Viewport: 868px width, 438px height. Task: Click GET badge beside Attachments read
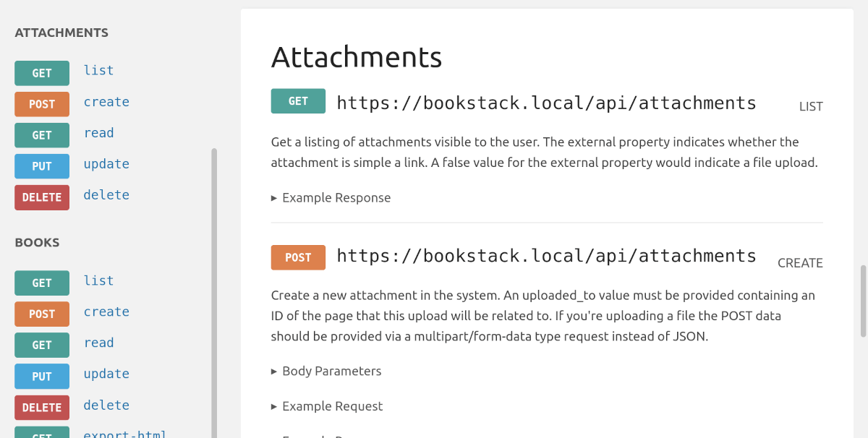coord(42,135)
